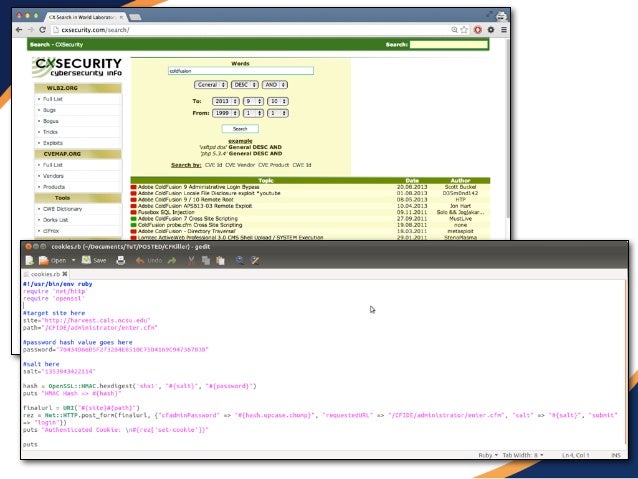This screenshot has height=479, width=638.
Task: Expand the recent files arrow beside Open
Action: pyautogui.click(x=73, y=260)
